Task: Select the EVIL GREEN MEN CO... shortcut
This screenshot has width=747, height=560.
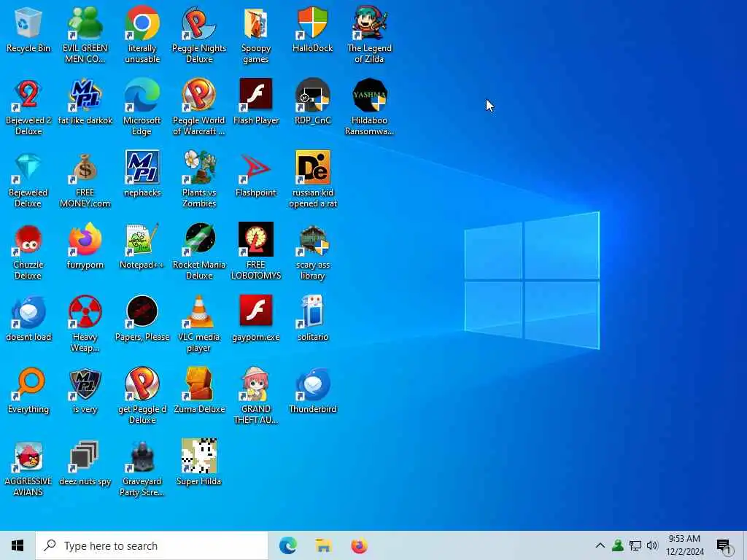Action: click(85, 34)
